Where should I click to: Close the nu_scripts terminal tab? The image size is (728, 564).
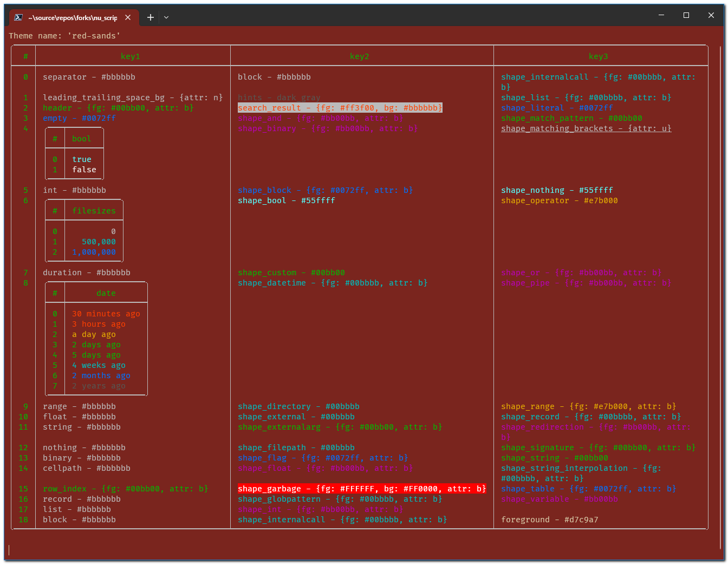tap(128, 17)
